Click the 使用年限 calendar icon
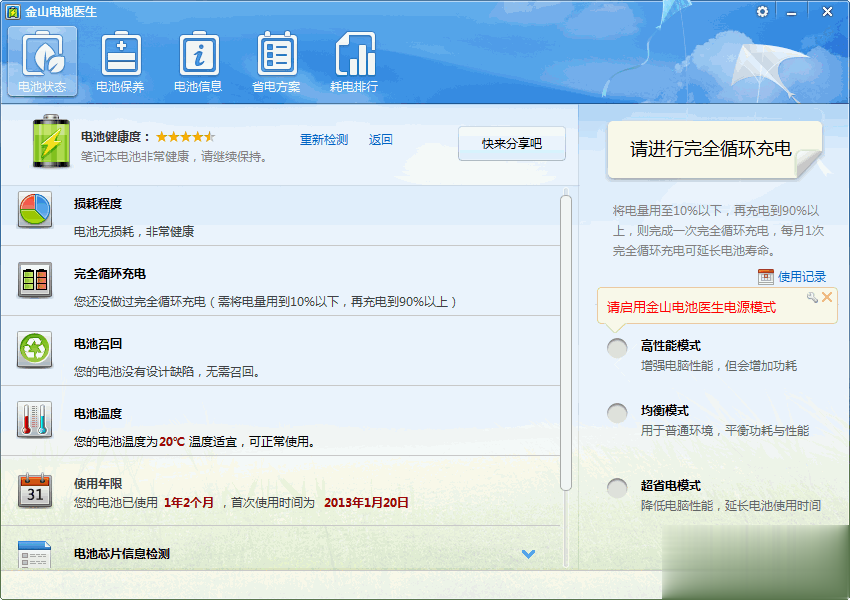The height and width of the screenshot is (600, 850). tap(35, 491)
